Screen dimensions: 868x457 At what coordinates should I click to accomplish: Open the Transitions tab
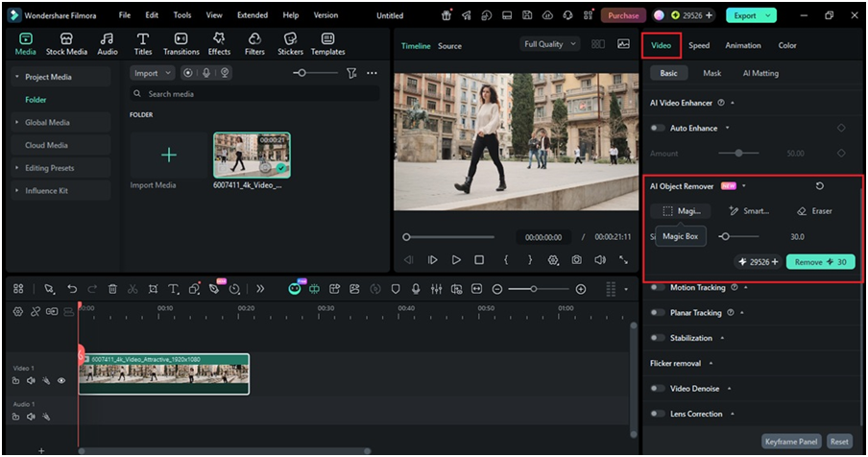[x=181, y=44]
